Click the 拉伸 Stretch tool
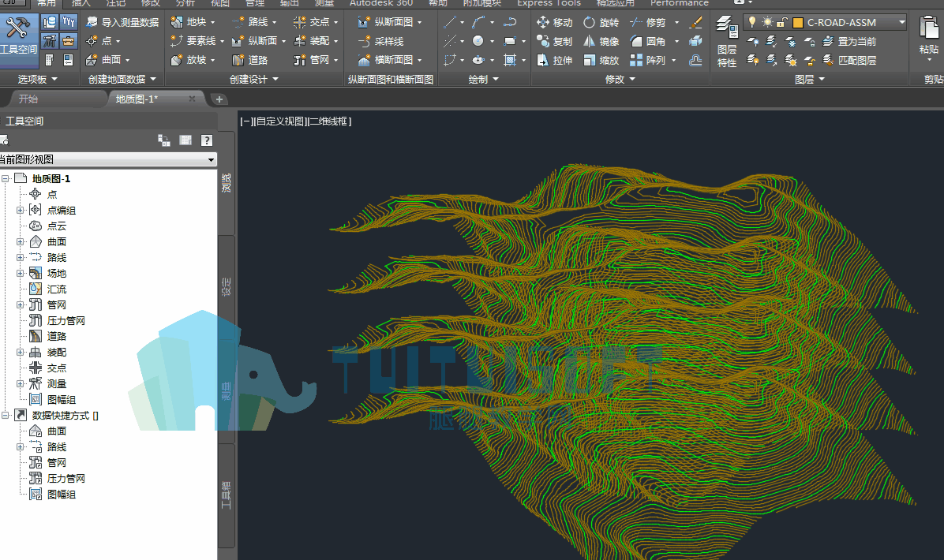944x560 pixels. 554,60
